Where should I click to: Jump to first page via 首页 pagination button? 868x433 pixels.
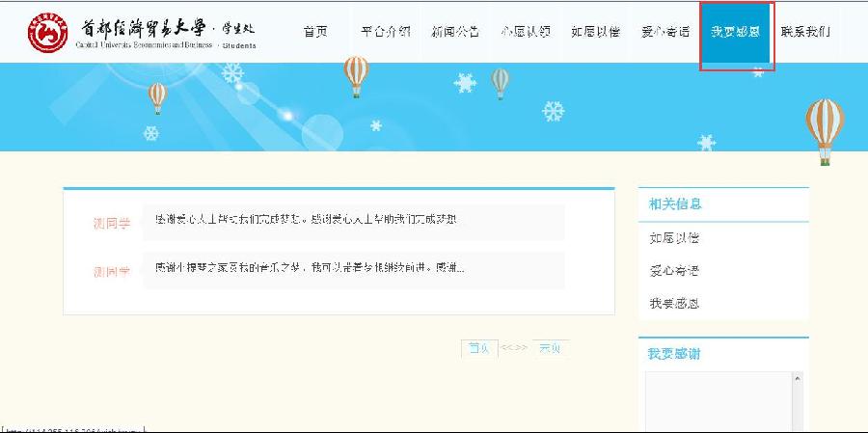[479, 348]
